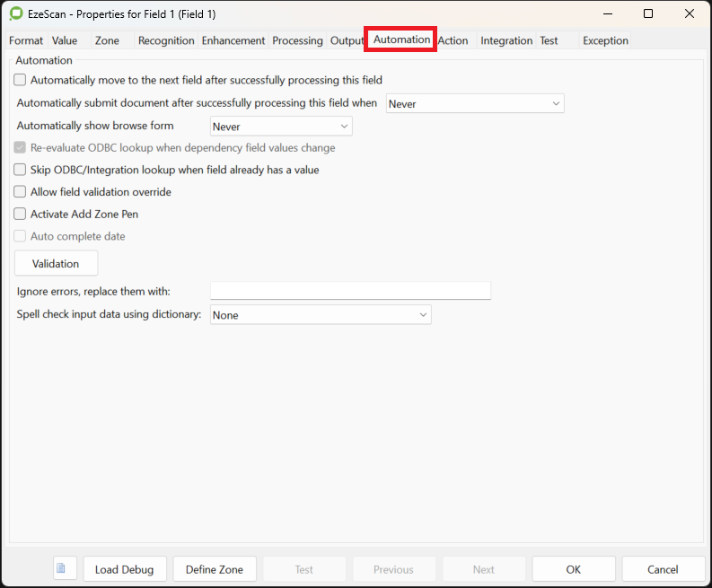712x588 pixels.
Task: Confirm with the OK button
Action: 573,569
